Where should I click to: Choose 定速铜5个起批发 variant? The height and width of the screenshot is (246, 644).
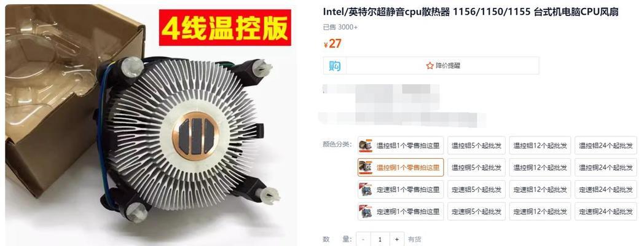[x=476, y=212]
